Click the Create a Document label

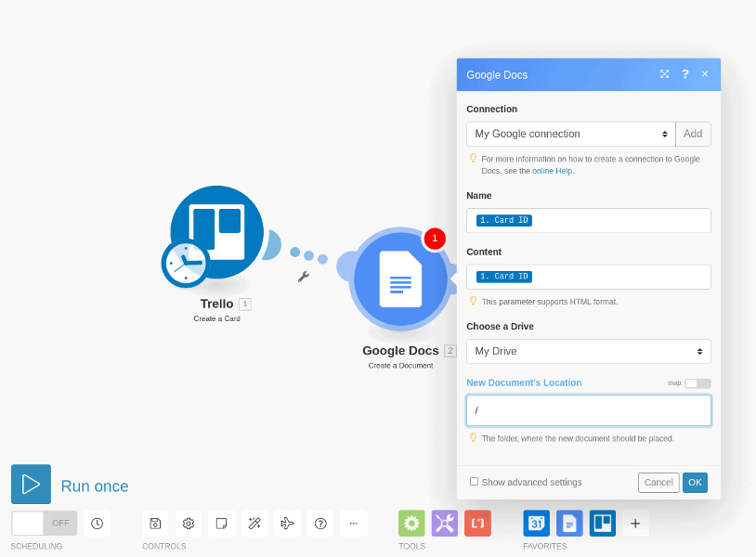pyautogui.click(x=400, y=366)
